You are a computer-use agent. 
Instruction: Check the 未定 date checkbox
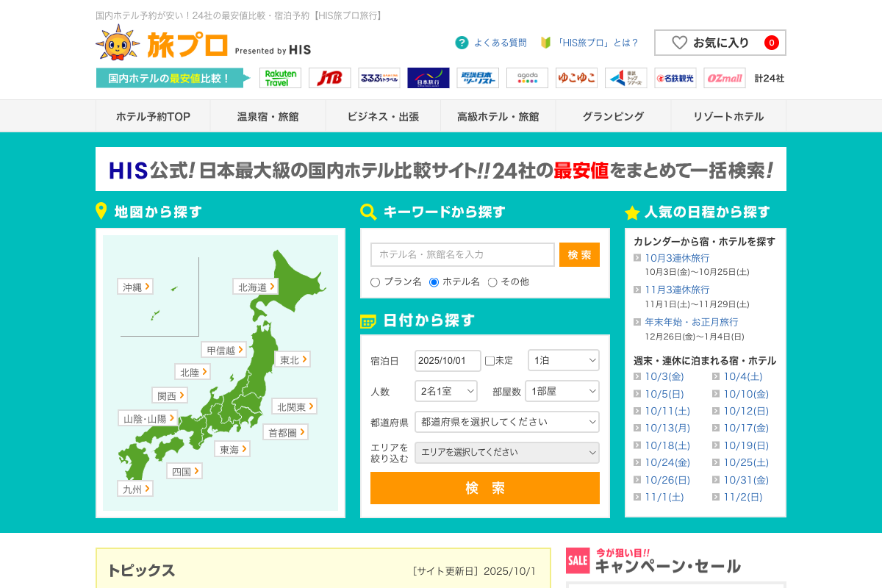pos(490,361)
